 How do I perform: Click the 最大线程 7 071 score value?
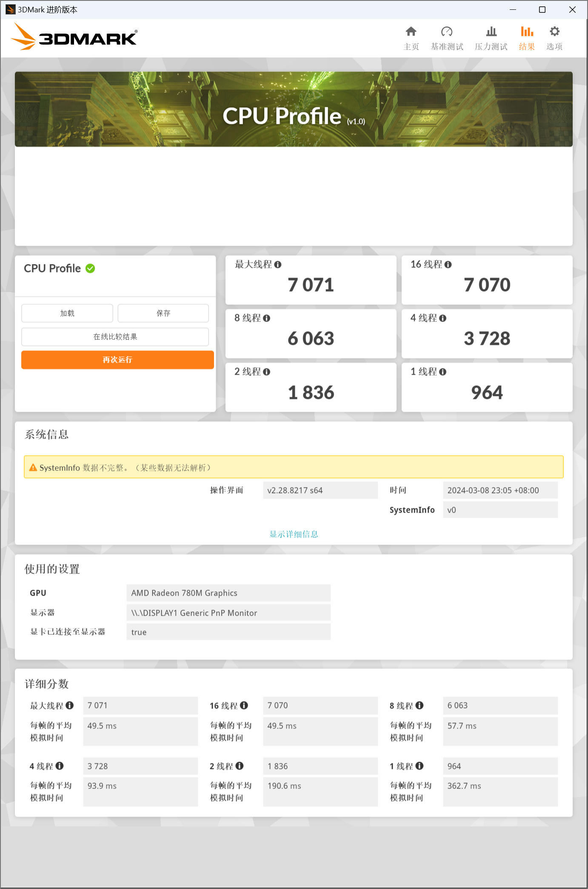tap(311, 285)
